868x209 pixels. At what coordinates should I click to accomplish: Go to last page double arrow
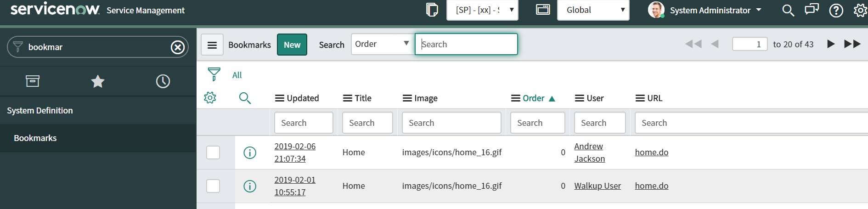[x=852, y=44]
